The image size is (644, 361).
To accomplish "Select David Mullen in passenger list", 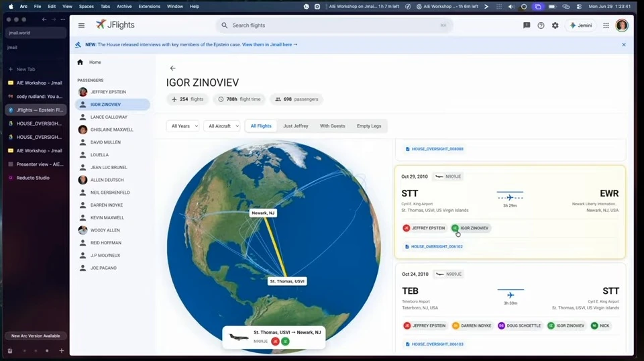I will tap(113, 142).
